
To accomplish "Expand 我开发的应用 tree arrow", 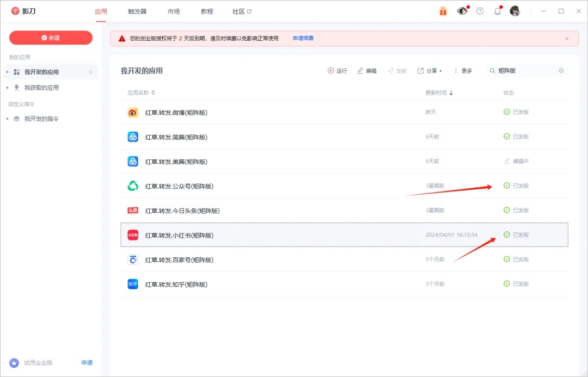I will (x=8, y=72).
